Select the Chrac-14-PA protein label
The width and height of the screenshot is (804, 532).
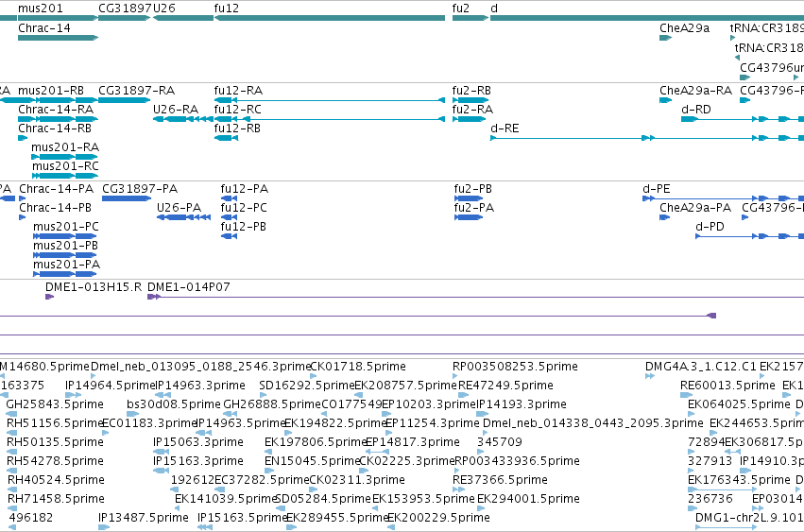pyautogui.click(x=57, y=189)
